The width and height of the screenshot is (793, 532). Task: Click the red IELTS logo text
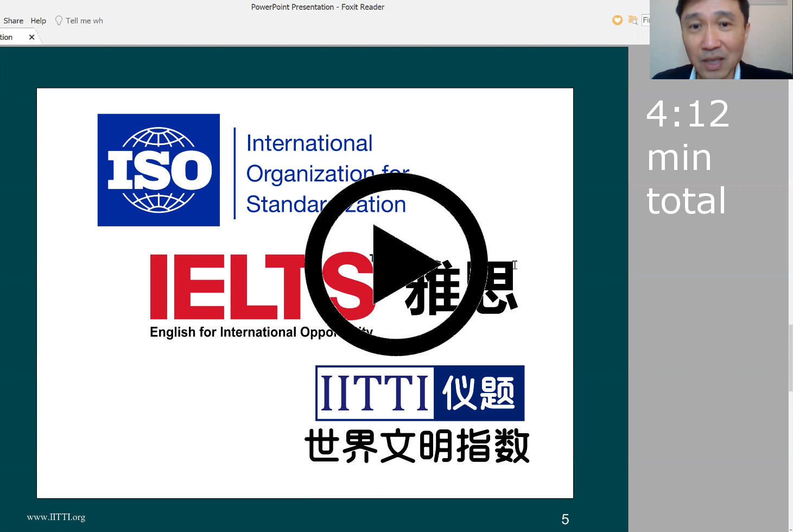263,286
